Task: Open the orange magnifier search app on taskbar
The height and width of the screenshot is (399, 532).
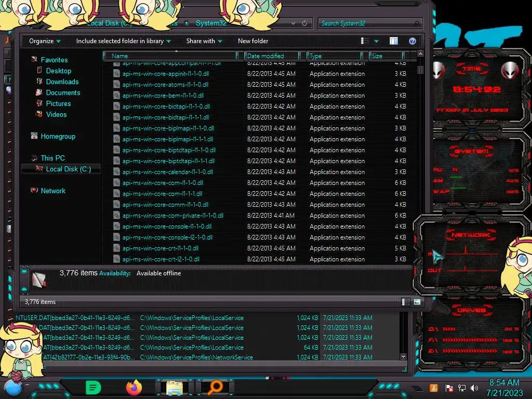Action: tap(215, 388)
